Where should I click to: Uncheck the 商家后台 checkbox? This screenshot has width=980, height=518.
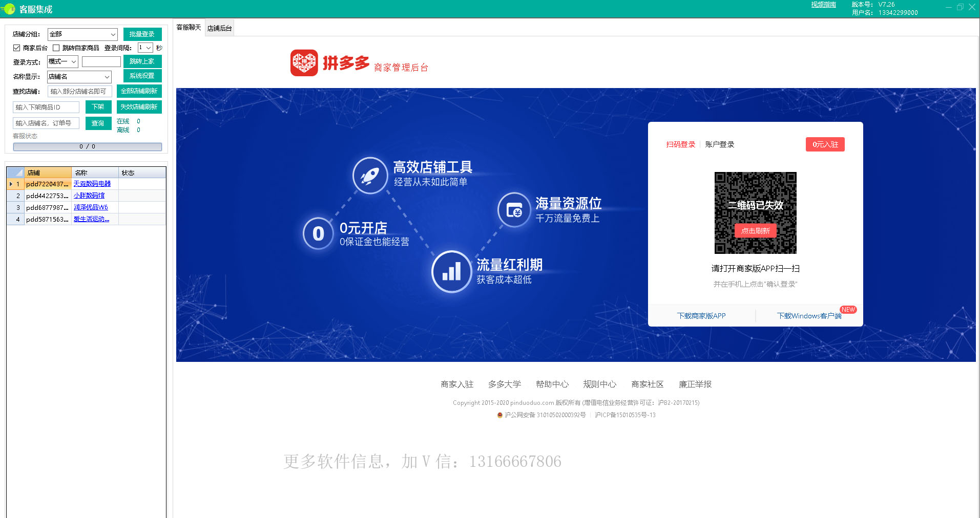(16, 48)
